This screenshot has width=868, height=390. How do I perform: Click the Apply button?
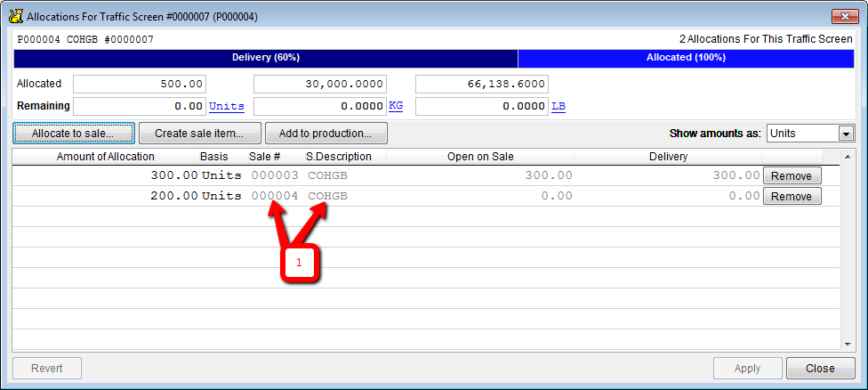pos(747,369)
